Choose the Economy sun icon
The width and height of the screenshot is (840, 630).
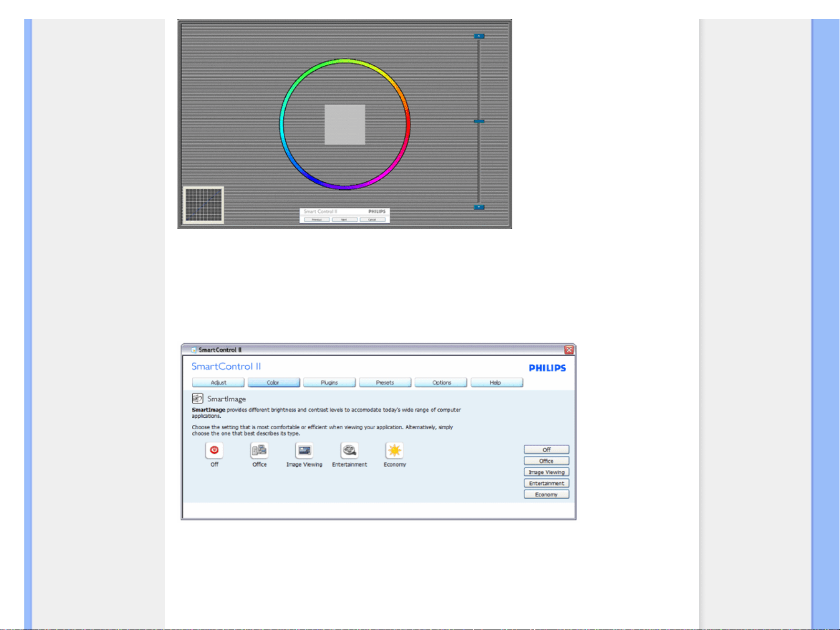(394, 450)
